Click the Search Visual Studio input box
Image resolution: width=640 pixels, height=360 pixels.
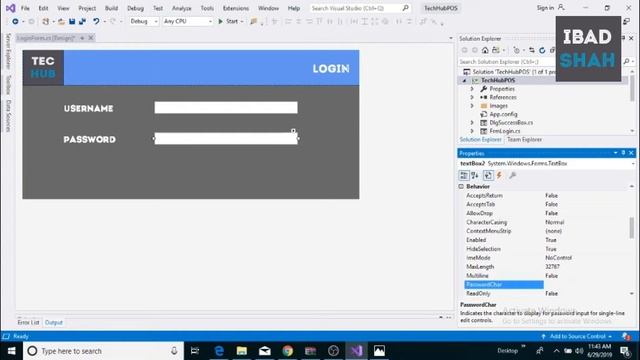355,8
